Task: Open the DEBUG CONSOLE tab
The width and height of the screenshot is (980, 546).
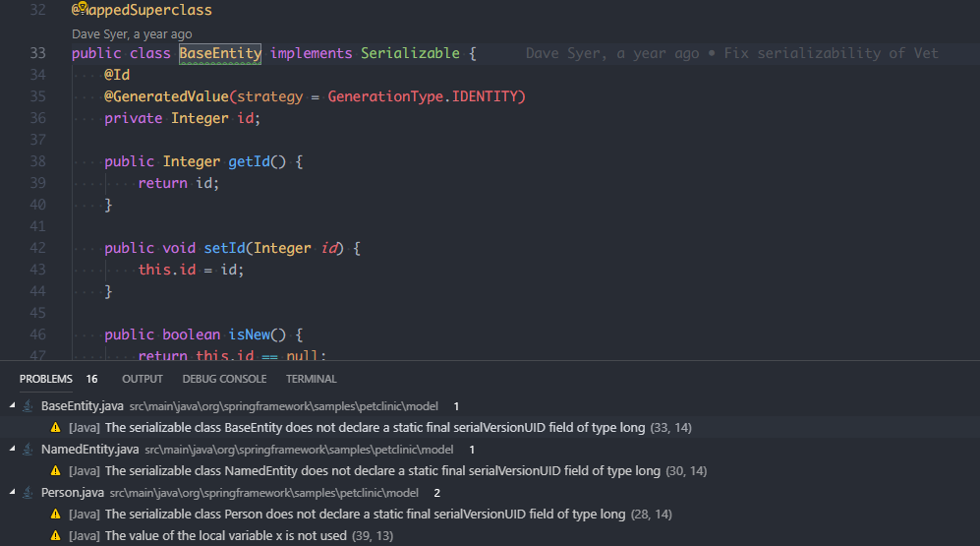Action: [224, 379]
